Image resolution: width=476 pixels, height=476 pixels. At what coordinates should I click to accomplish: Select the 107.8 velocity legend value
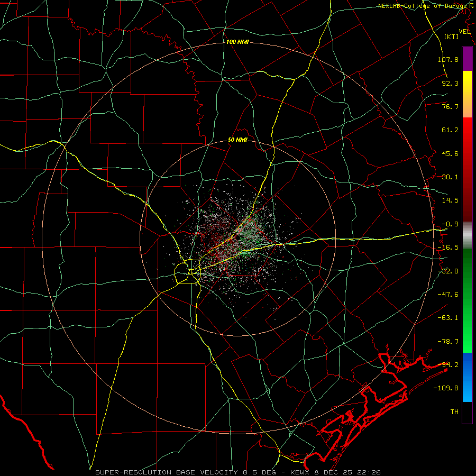pyautogui.click(x=448, y=59)
